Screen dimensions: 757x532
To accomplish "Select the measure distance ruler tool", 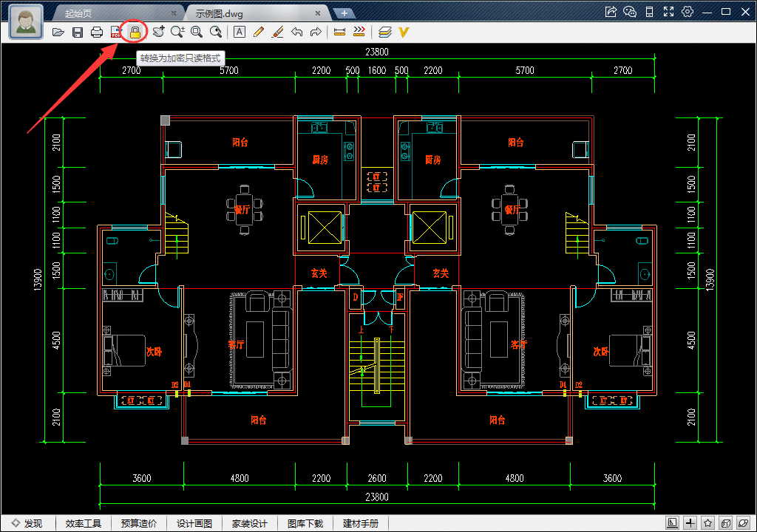I will tap(340, 32).
